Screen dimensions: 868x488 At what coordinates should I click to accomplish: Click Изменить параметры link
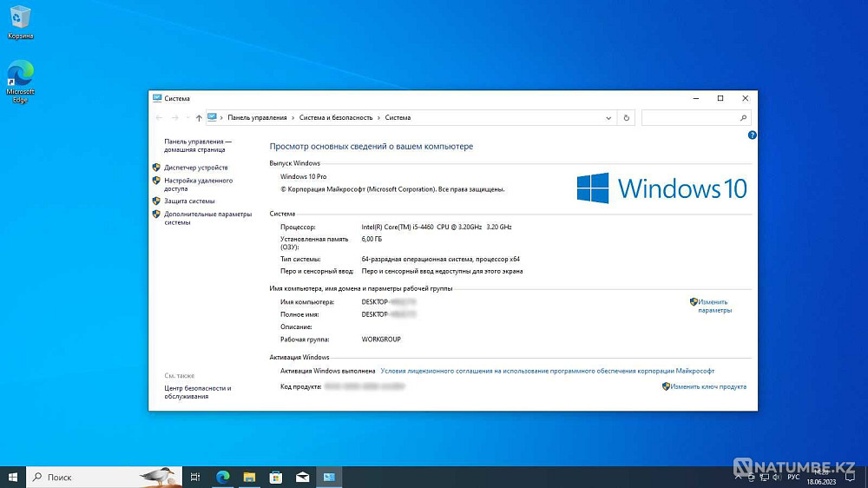[x=714, y=306]
